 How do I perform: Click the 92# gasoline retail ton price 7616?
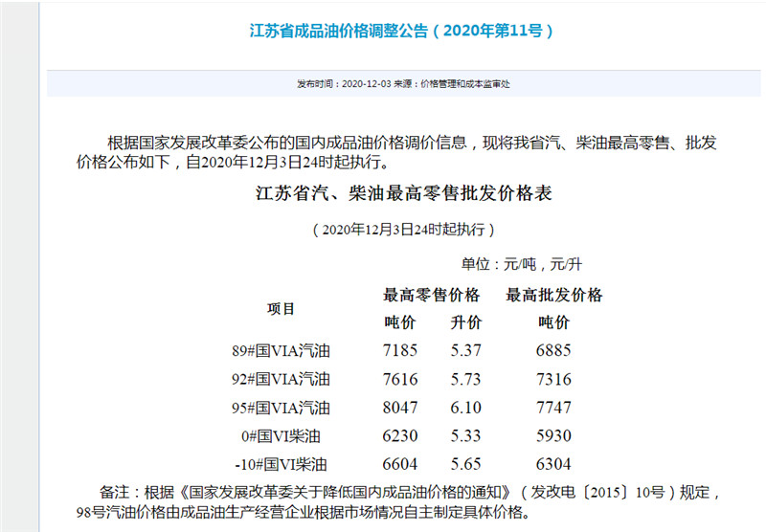pyautogui.click(x=399, y=379)
